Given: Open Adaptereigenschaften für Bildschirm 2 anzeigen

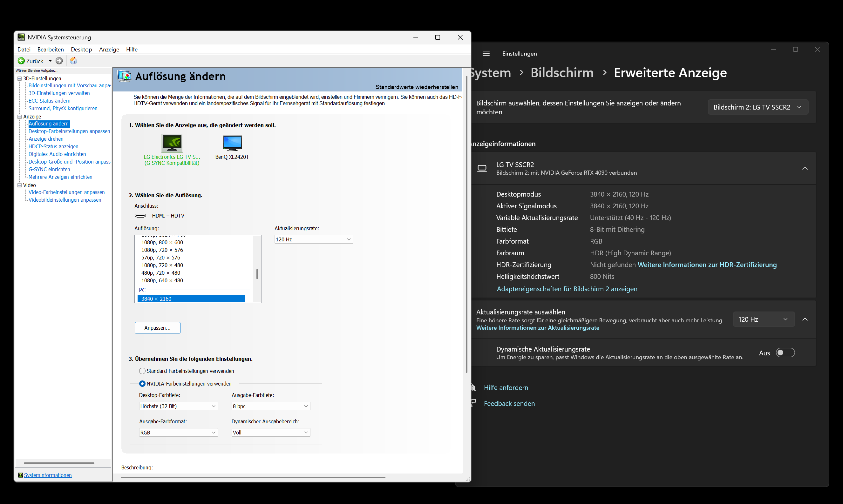Looking at the screenshot, I should [x=567, y=289].
